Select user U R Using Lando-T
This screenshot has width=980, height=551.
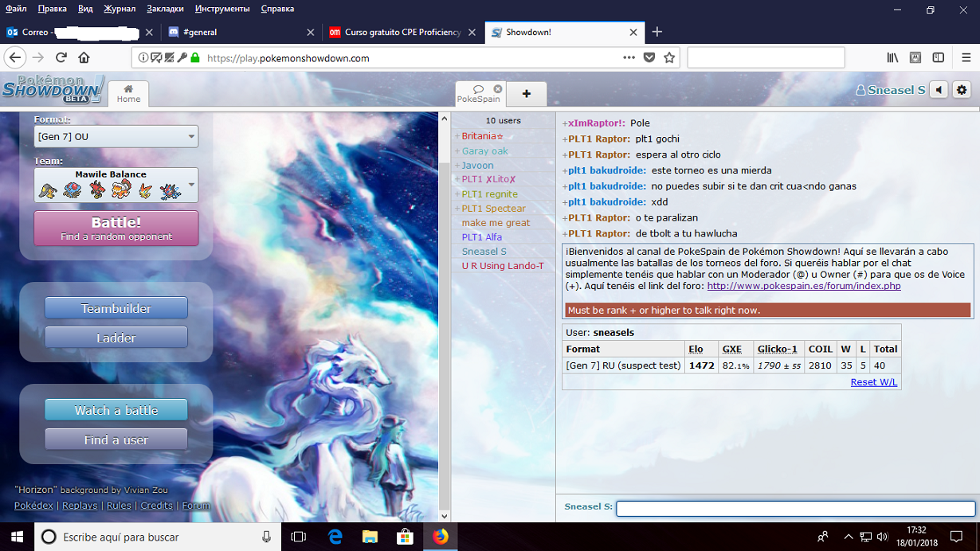point(504,265)
